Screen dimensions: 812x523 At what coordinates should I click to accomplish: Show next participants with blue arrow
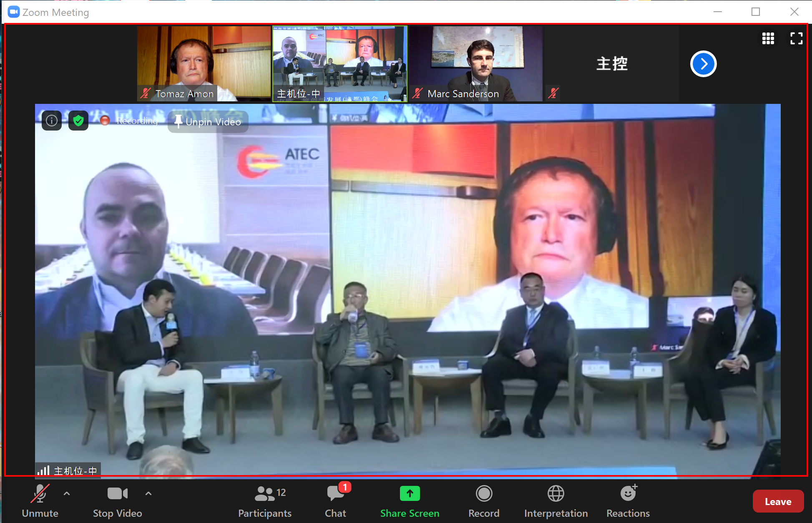coord(703,64)
